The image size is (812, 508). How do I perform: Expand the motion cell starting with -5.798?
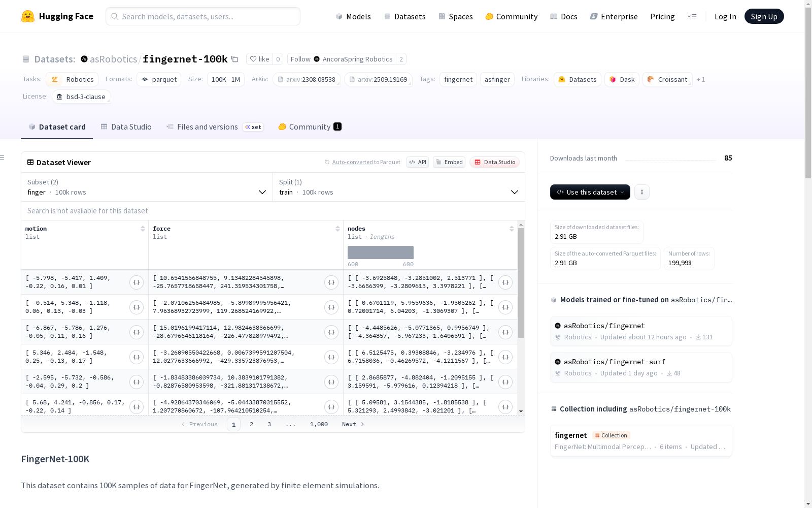(x=137, y=282)
